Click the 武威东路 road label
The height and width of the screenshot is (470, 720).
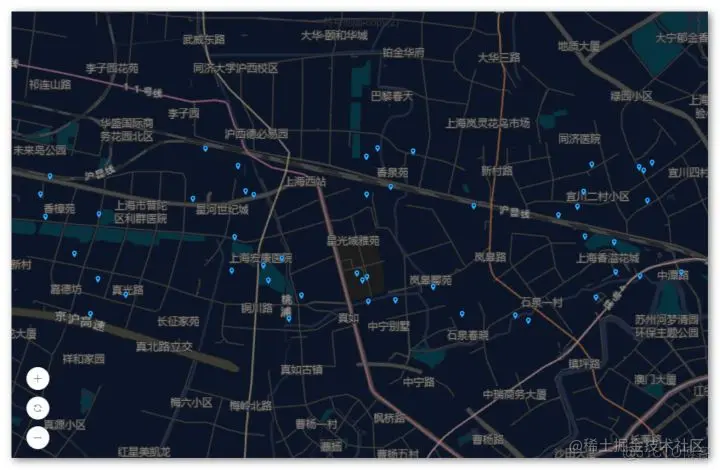(x=204, y=39)
